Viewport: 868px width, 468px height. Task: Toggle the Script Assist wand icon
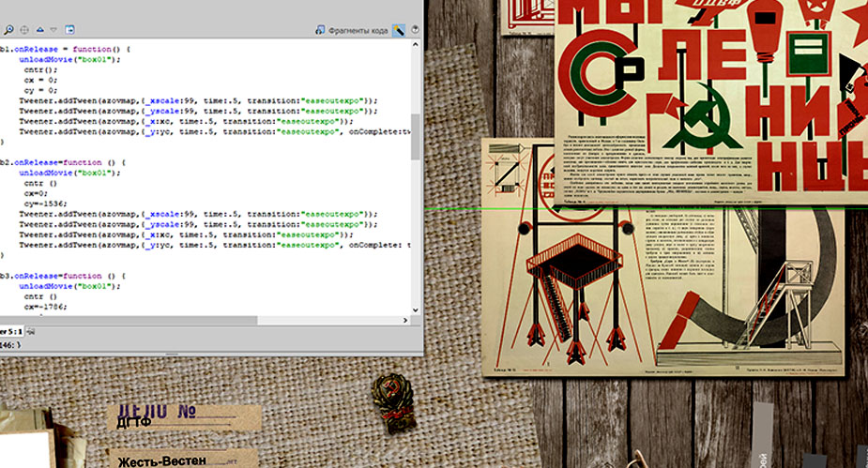tap(399, 30)
